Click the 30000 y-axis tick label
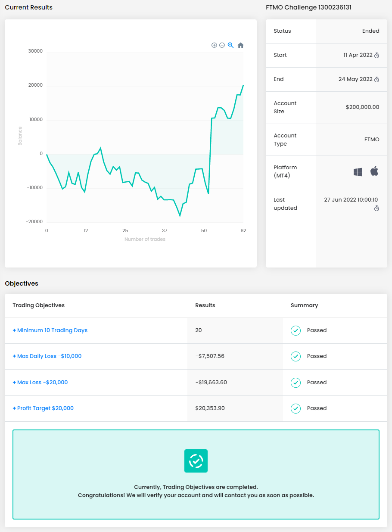392x532 pixels. [x=35, y=51]
